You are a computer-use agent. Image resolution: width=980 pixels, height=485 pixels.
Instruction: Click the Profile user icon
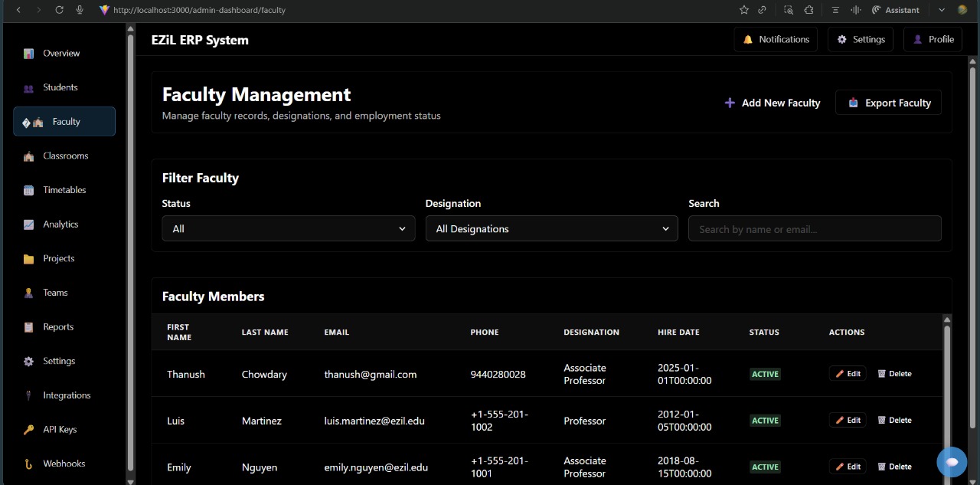(918, 40)
